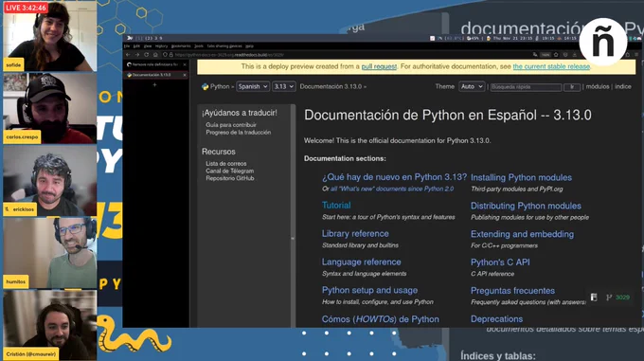This screenshot has height=361, width=644.
Task: Click the humitos webcam thumbnail
Action: [50, 253]
